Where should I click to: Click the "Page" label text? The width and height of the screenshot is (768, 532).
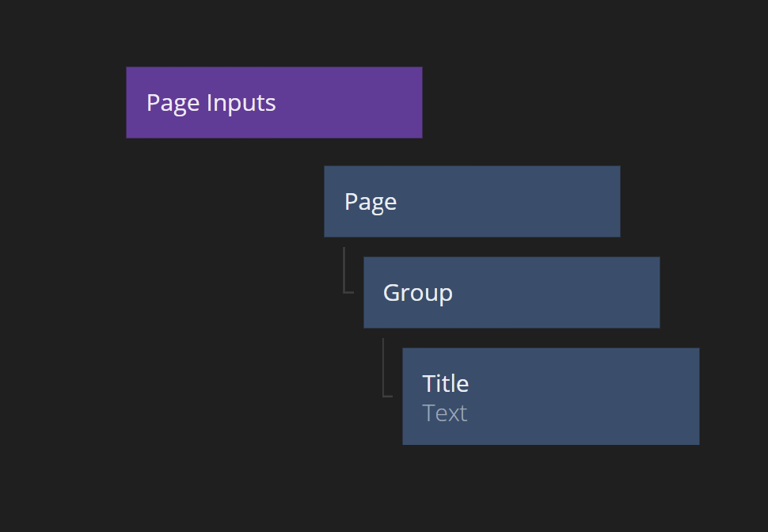370,202
